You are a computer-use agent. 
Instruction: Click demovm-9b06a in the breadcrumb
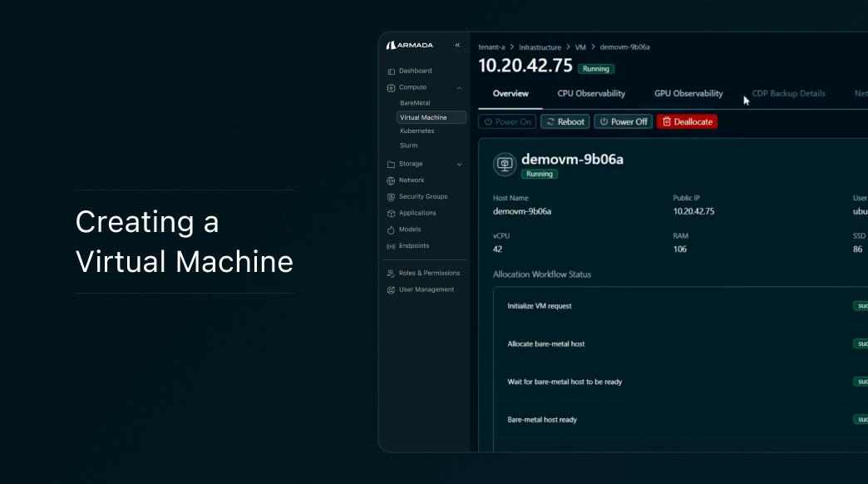pos(624,47)
